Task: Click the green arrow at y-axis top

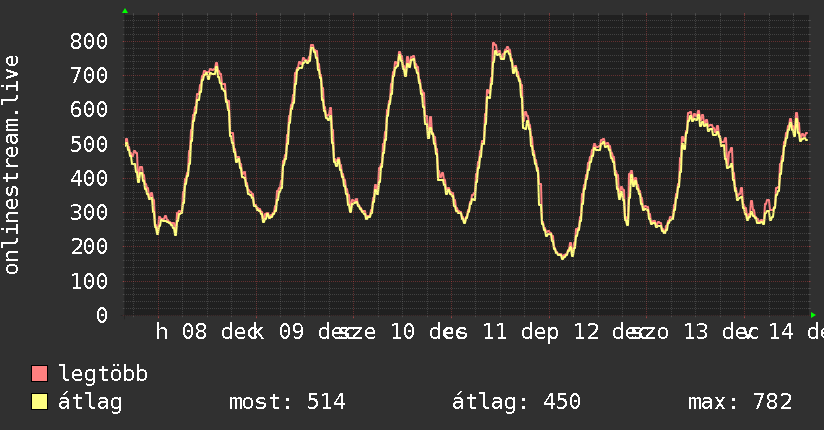Action: point(125,11)
